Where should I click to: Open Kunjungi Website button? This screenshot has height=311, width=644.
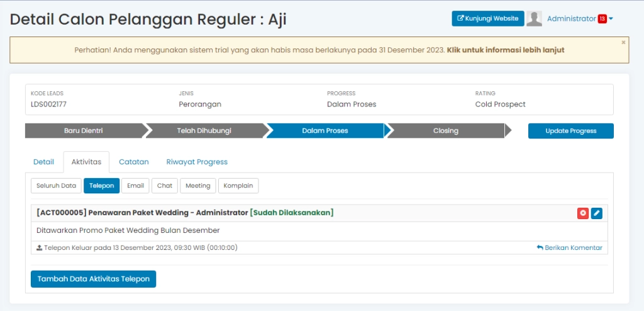pos(487,19)
